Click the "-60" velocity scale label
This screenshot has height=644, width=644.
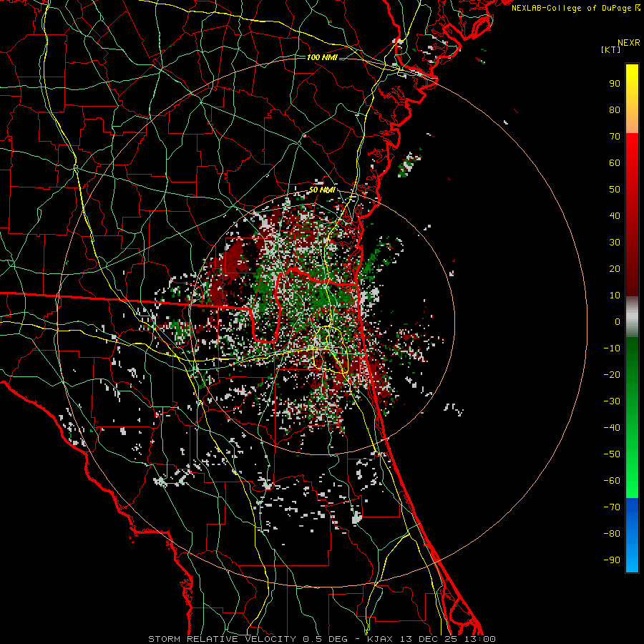(x=612, y=481)
